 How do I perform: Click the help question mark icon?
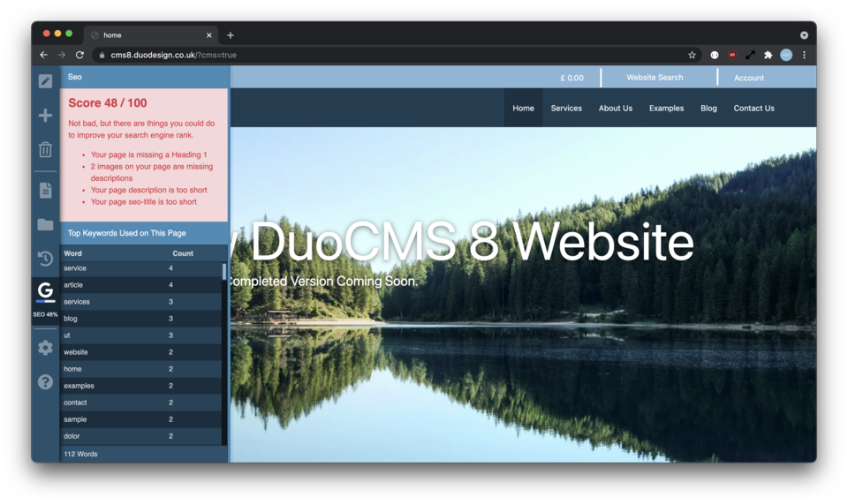[x=45, y=382]
